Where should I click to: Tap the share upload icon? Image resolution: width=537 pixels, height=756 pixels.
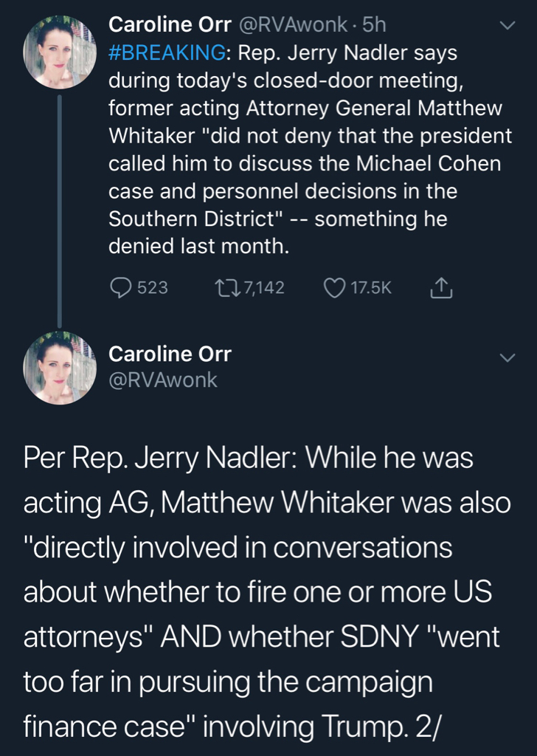coord(440,289)
